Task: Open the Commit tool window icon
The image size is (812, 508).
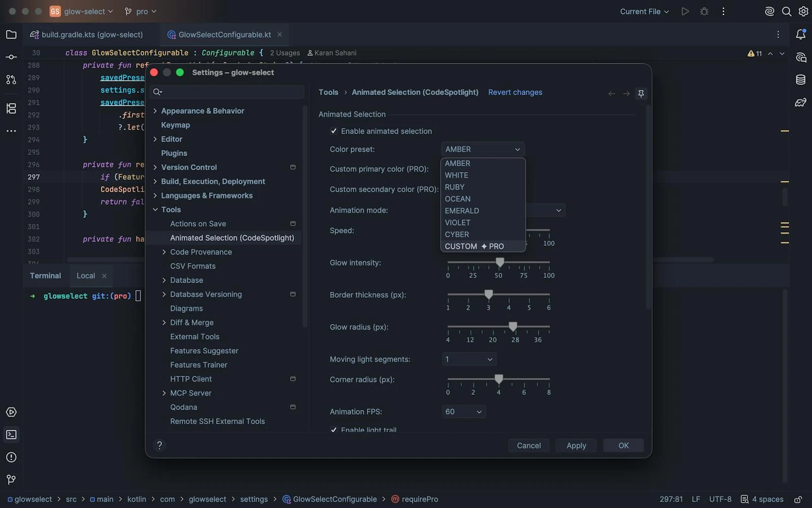Action: 11,57
